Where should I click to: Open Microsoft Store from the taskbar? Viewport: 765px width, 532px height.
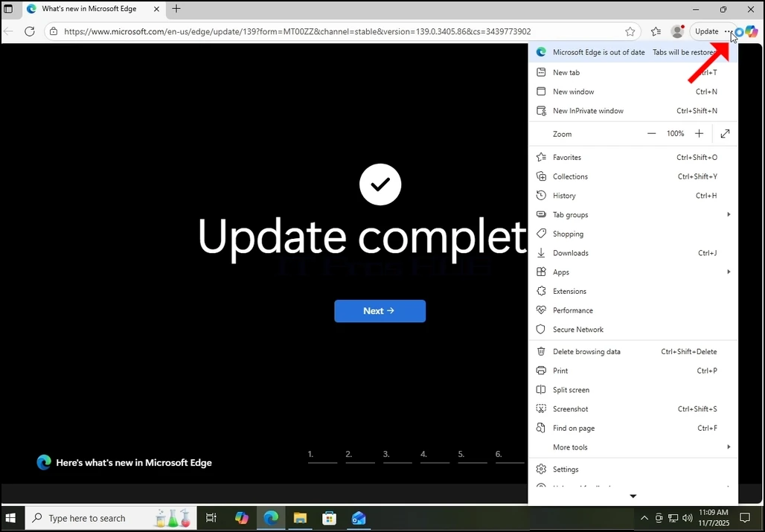pyautogui.click(x=330, y=518)
